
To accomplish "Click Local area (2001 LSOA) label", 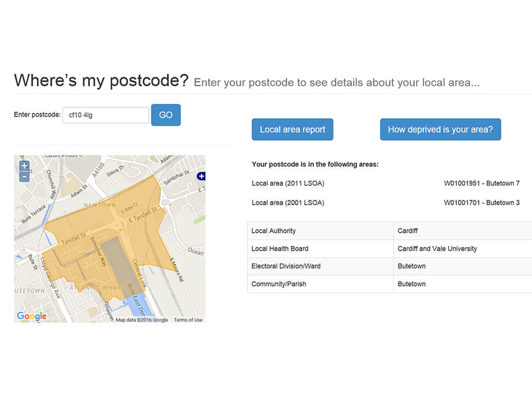I will tap(288, 203).
